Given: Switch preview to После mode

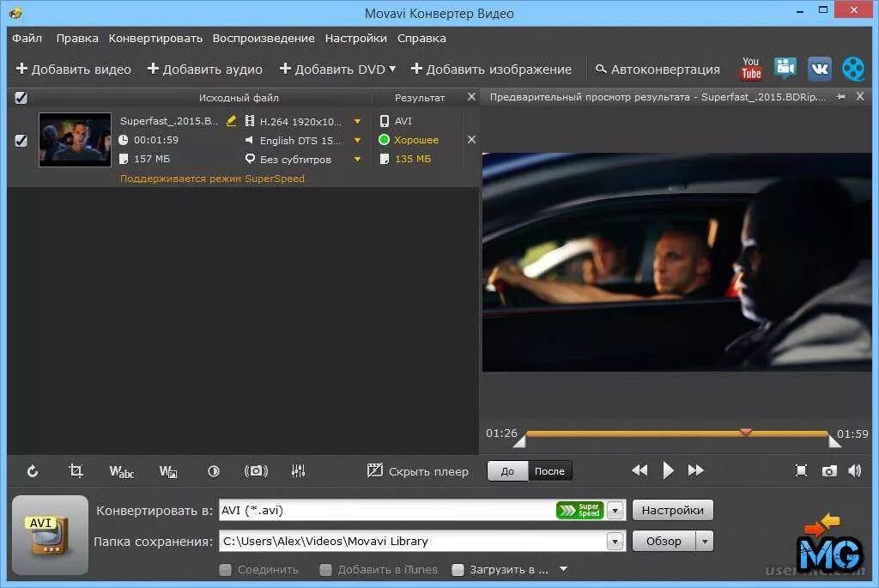Looking at the screenshot, I should point(549,471).
